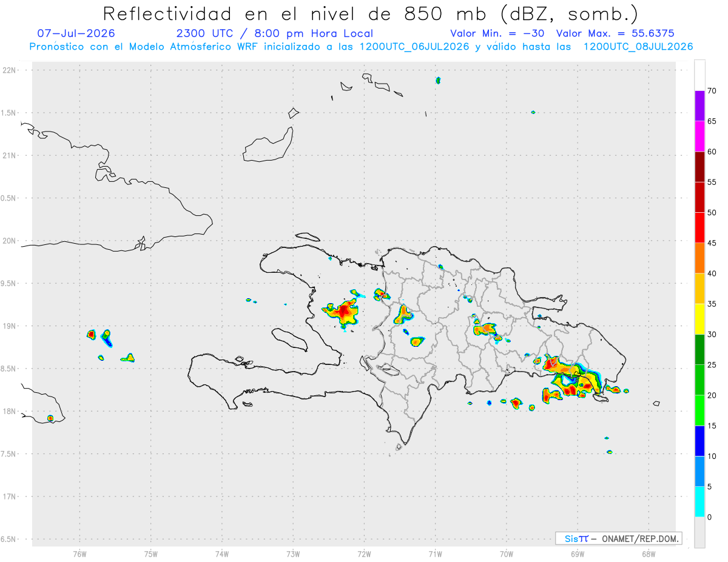Click the '21N' latitude label
The height and width of the screenshot is (562, 728).
coord(10,155)
